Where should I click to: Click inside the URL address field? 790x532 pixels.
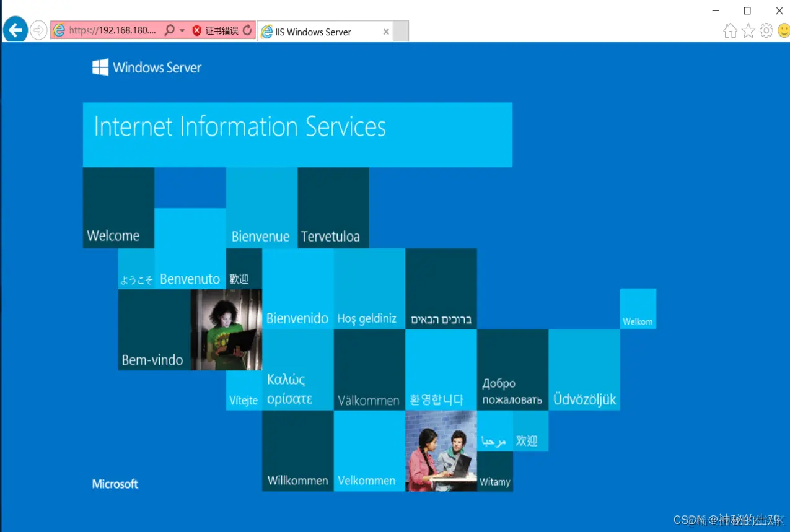tap(112, 30)
